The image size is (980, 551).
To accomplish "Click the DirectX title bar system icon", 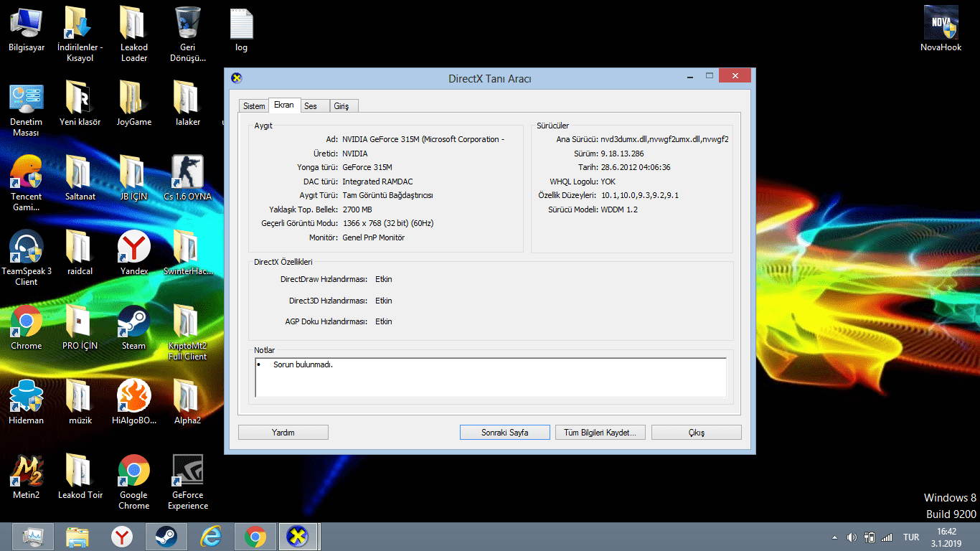I will coord(237,78).
